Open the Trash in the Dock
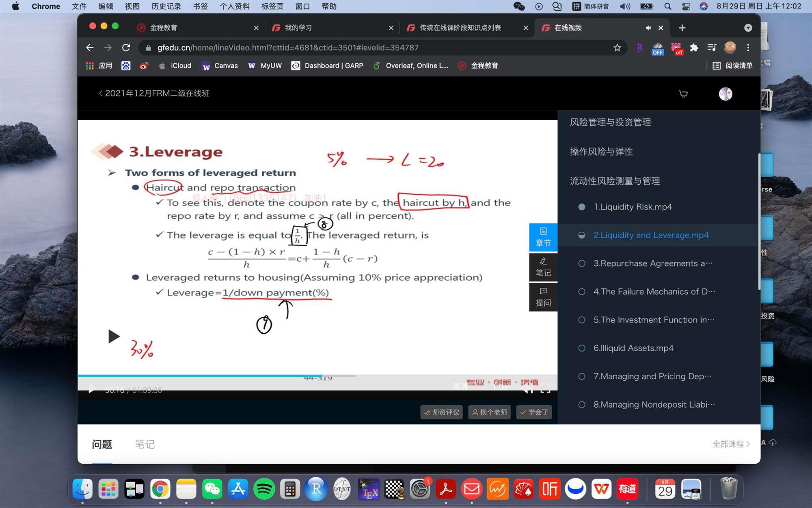812x508 pixels. tap(728, 489)
